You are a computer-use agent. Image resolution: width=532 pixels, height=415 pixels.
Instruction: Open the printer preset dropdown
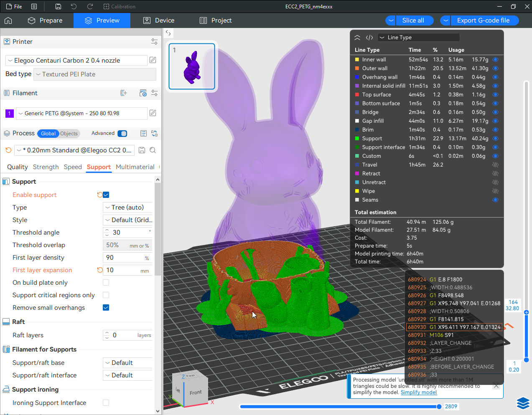click(x=76, y=61)
